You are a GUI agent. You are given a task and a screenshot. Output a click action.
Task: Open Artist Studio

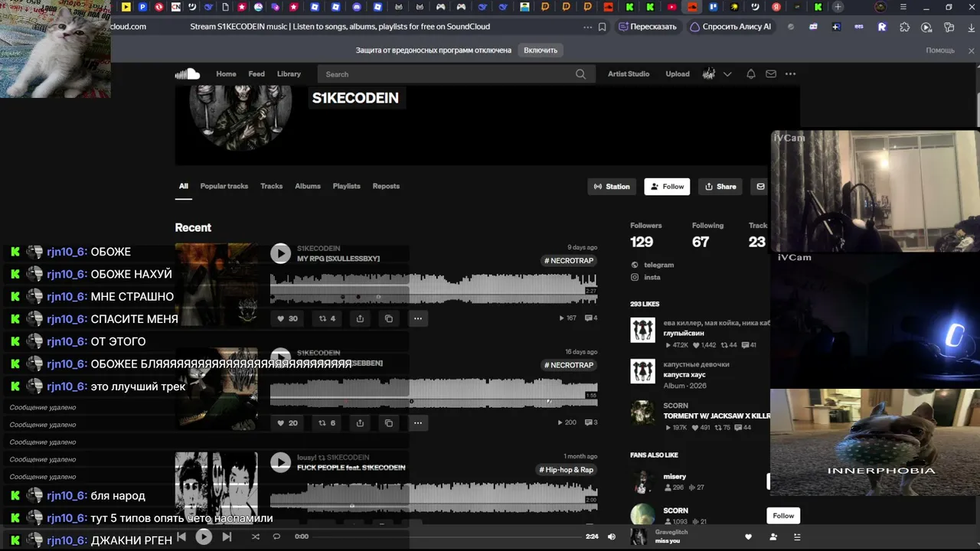point(629,74)
